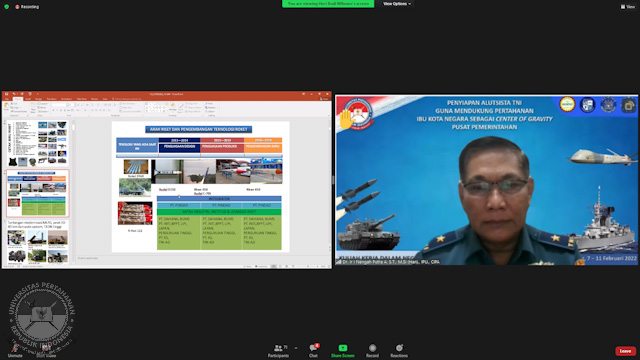Viewport: 640px width, 360px height.
Task: Select the third slide thumbnail with vehicle photos
Action: coord(37,242)
